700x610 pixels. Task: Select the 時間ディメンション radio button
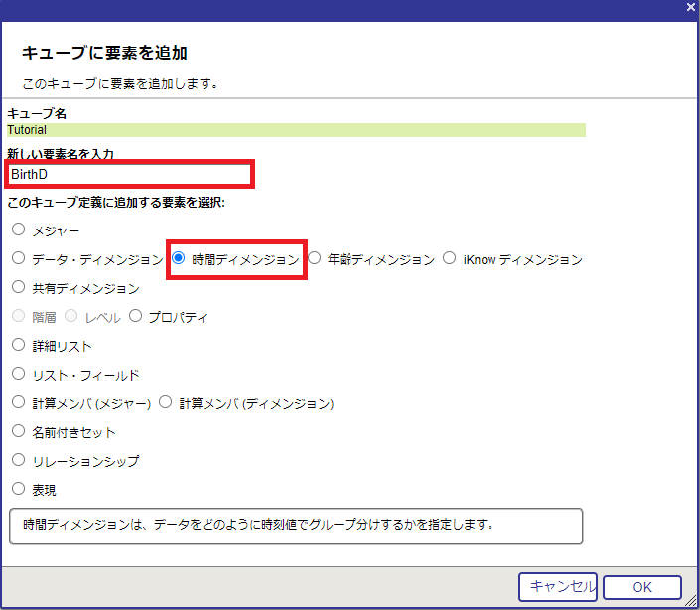(x=179, y=258)
